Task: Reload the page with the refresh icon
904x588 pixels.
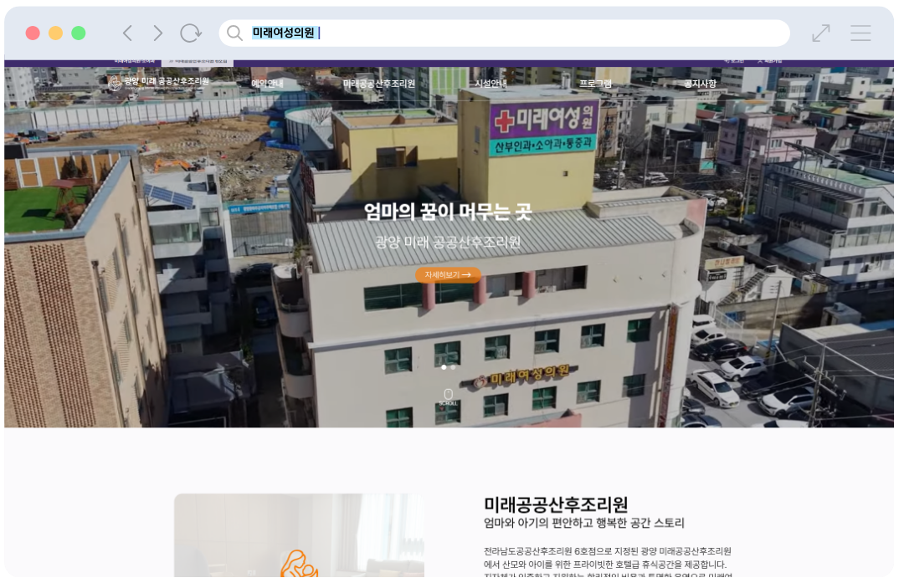Action: [x=191, y=33]
